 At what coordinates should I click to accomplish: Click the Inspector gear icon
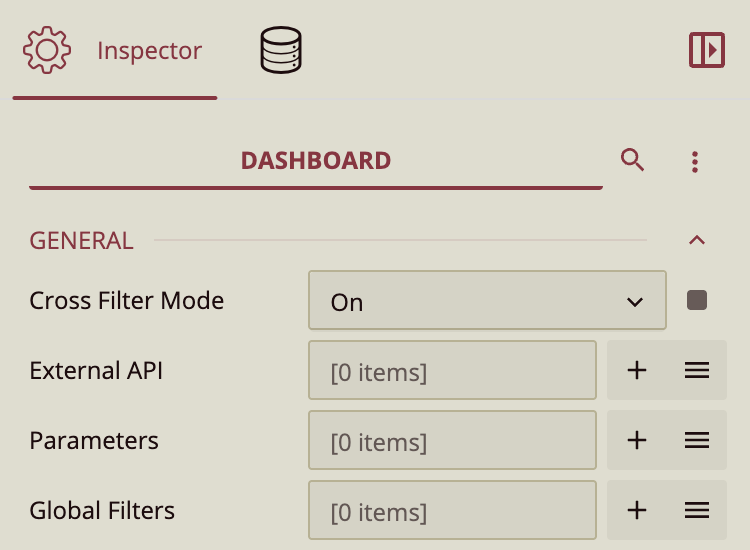tap(47, 50)
